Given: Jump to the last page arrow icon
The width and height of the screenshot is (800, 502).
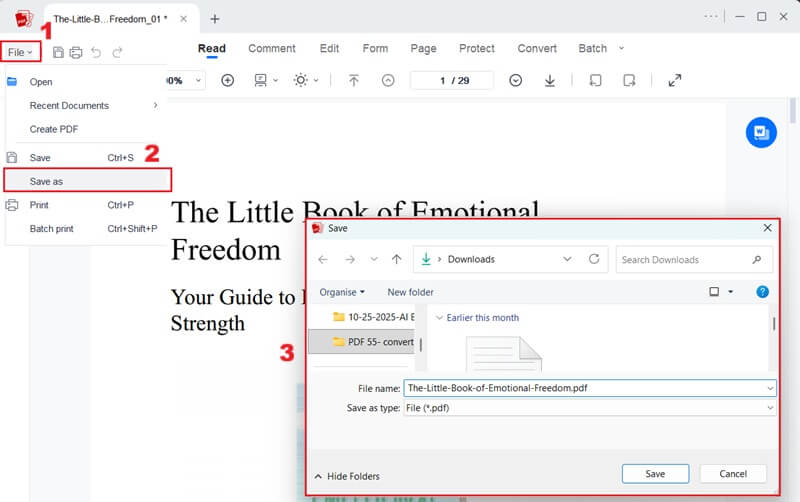Looking at the screenshot, I should (549, 80).
